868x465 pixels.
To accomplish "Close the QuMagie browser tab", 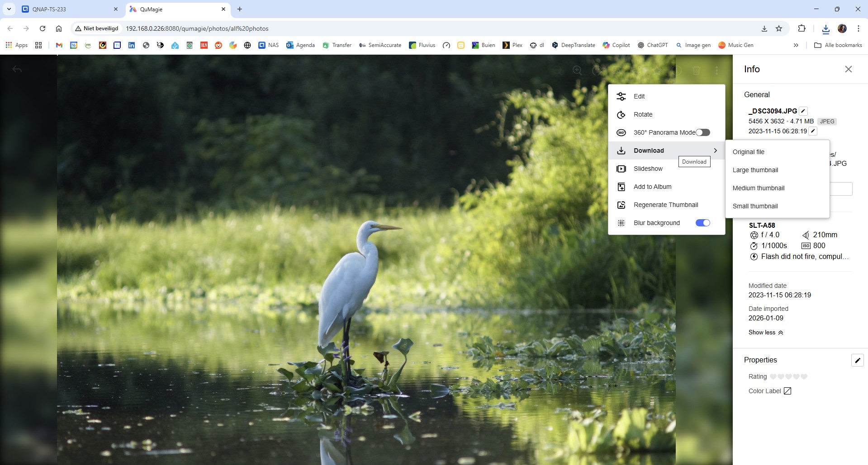I will [x=223, y=9].
